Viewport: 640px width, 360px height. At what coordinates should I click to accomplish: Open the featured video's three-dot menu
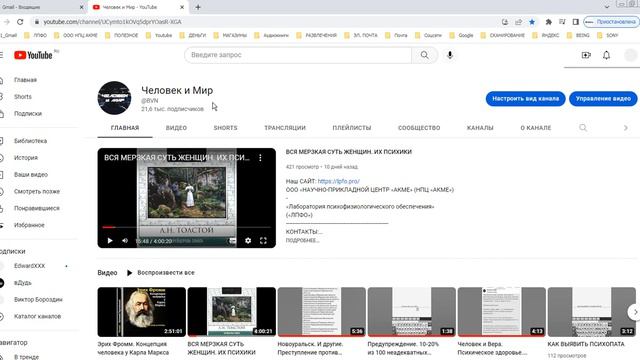coord(260,158)
